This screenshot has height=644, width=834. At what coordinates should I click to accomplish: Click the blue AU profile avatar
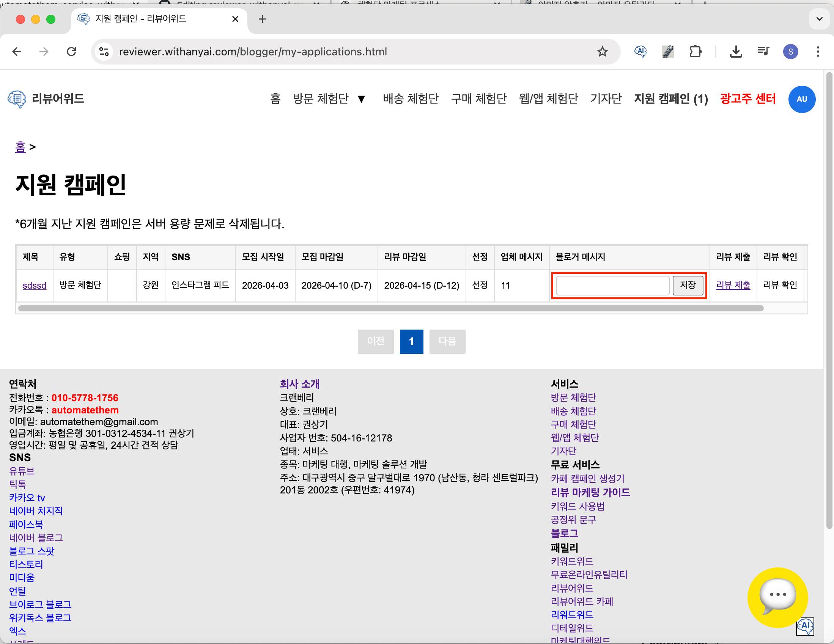[801, 99]
